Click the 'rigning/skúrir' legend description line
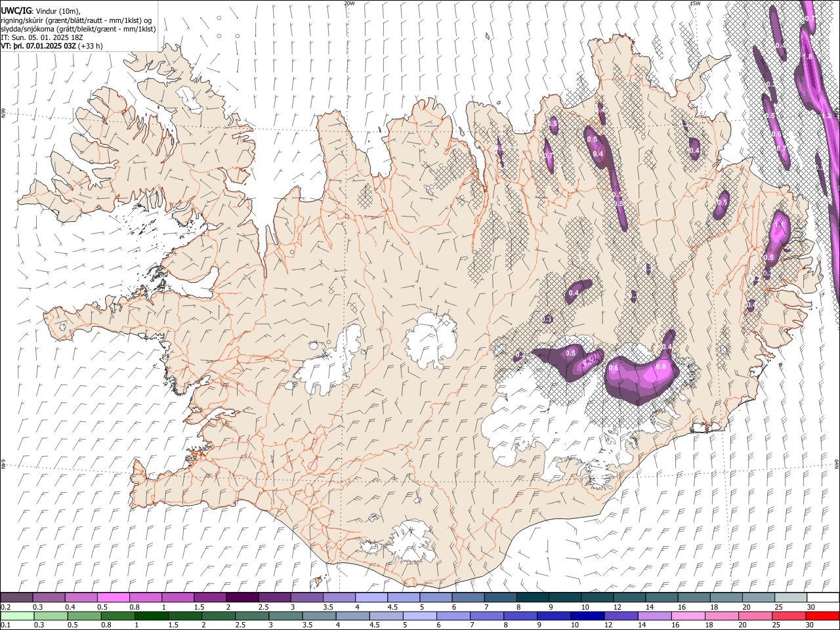840x630 pixels. point(77,20)
